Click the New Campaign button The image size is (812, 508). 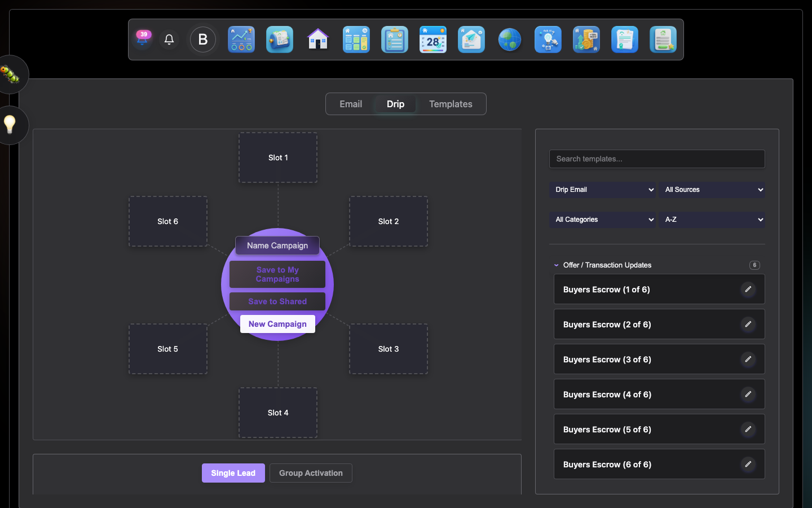[x=277, y=324]
